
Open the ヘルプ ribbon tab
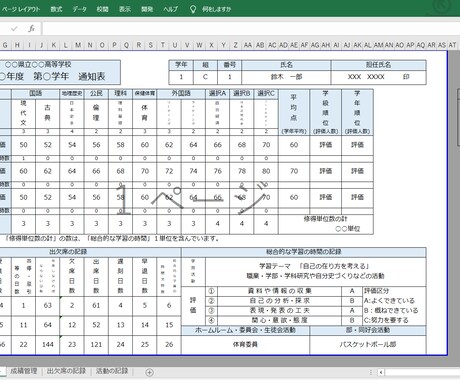click(x=170, y=9)
